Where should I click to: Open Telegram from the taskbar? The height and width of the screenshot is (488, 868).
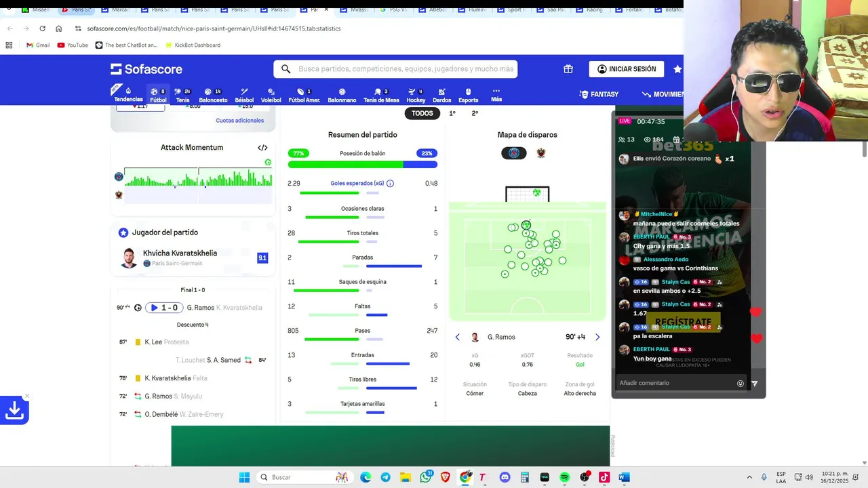click(385, 477)
